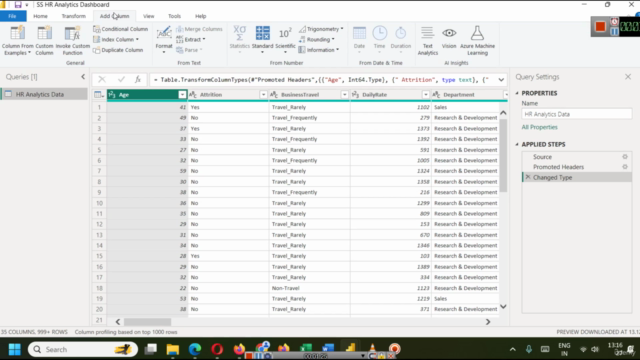Open DailyRate column filter dropdown
The width and height of the screenshot is (640, 360).
426,95
